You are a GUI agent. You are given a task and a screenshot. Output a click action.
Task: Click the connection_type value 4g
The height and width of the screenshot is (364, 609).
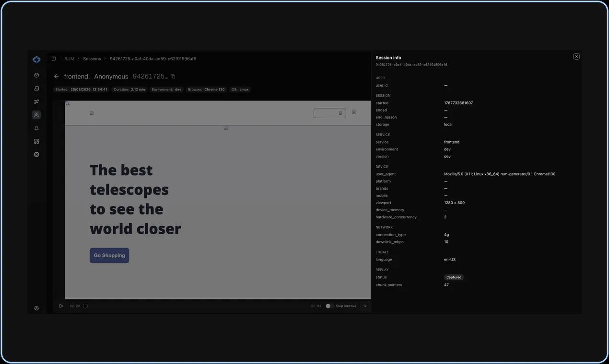[x=446, y=235]
